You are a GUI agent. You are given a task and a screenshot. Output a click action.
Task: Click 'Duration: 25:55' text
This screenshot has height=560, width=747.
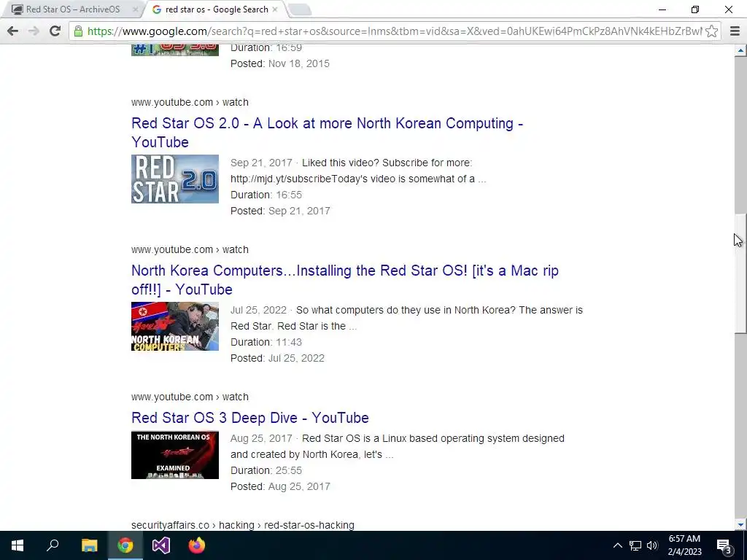[x=266, y=470]
